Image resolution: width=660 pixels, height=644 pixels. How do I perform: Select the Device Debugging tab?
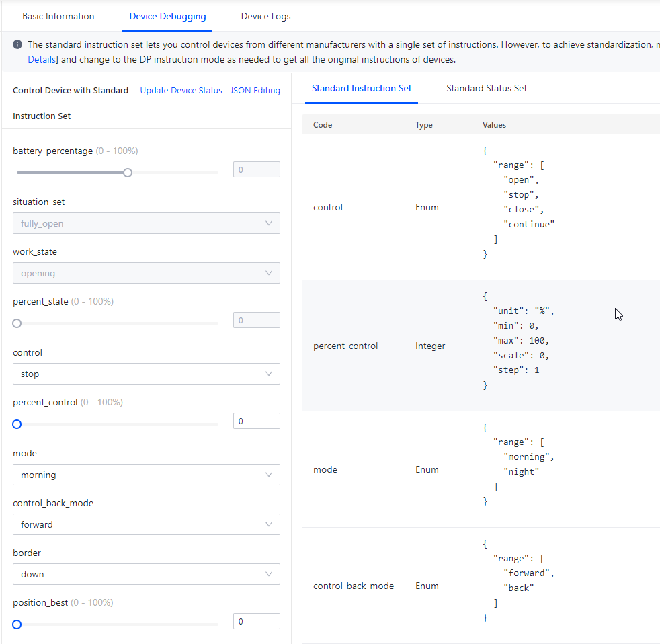tap(167, 16)
